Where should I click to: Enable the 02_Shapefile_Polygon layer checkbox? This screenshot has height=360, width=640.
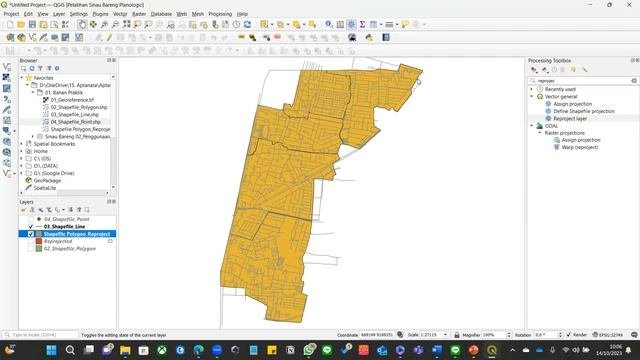point(31,249)
